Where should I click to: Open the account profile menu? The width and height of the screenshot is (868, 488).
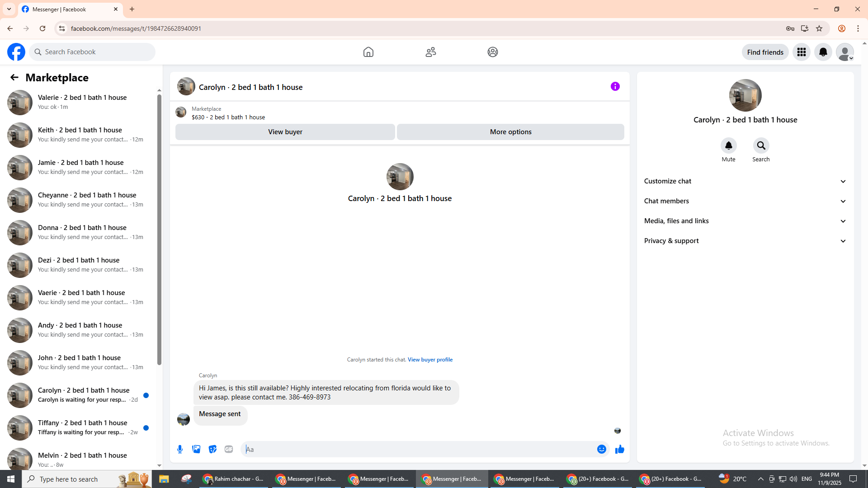[x=845, y=52]
